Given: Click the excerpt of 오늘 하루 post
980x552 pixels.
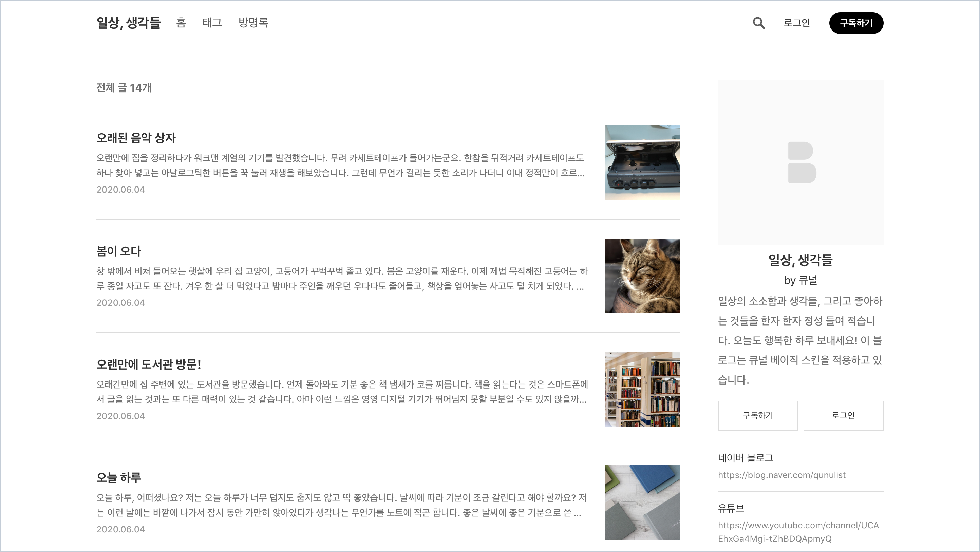Looking at the screenshot, I should [341, 505].
